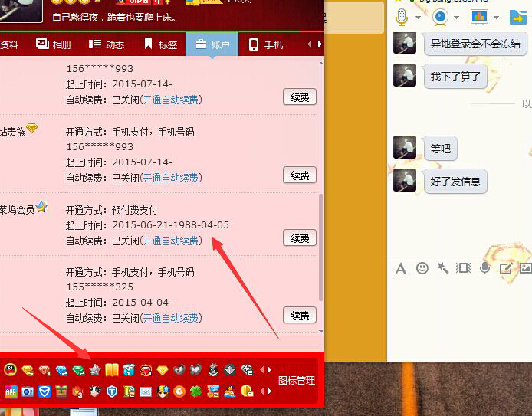Viewport: 532px width, 416px height.
Task: Click the 异地登录会不会冻结 chat message
Action: point(475,44)
